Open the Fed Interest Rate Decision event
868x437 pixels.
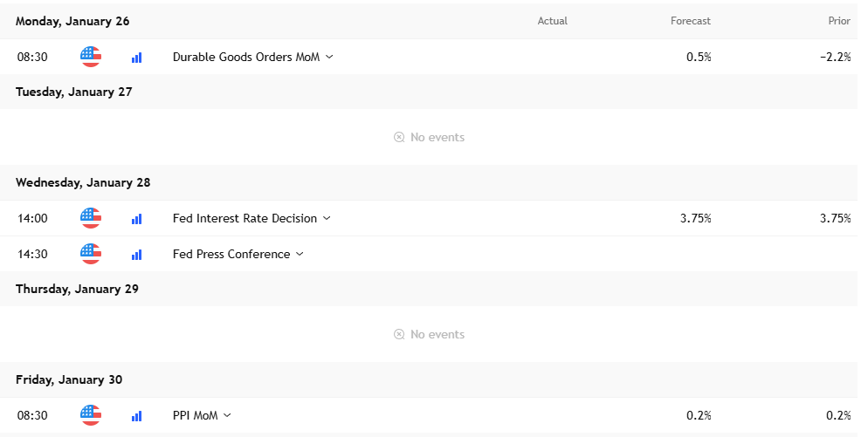click(245, 218)
